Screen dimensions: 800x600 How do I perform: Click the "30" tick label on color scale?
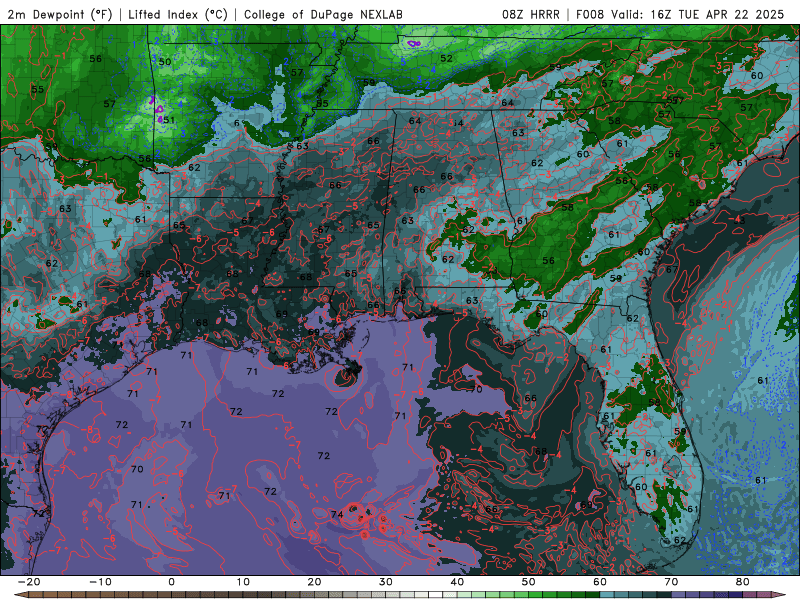[x=386, y=582]
